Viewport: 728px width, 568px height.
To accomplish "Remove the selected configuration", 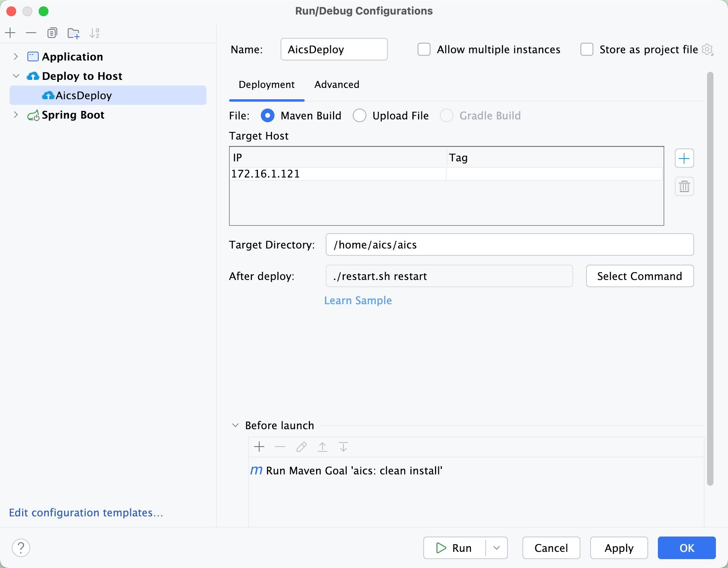I will click(31, 33).
